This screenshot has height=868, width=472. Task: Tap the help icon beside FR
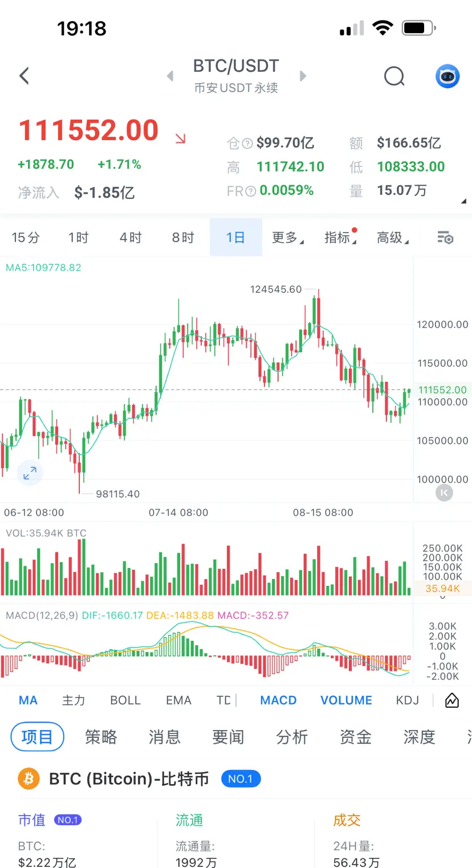(251, 191)
